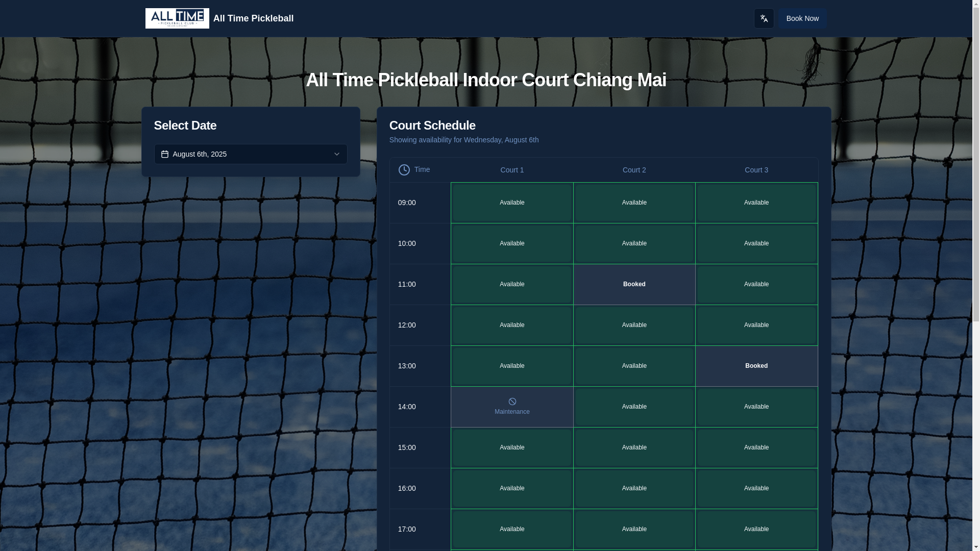Book Court 2 at 10:00

(x=634, y=243)
